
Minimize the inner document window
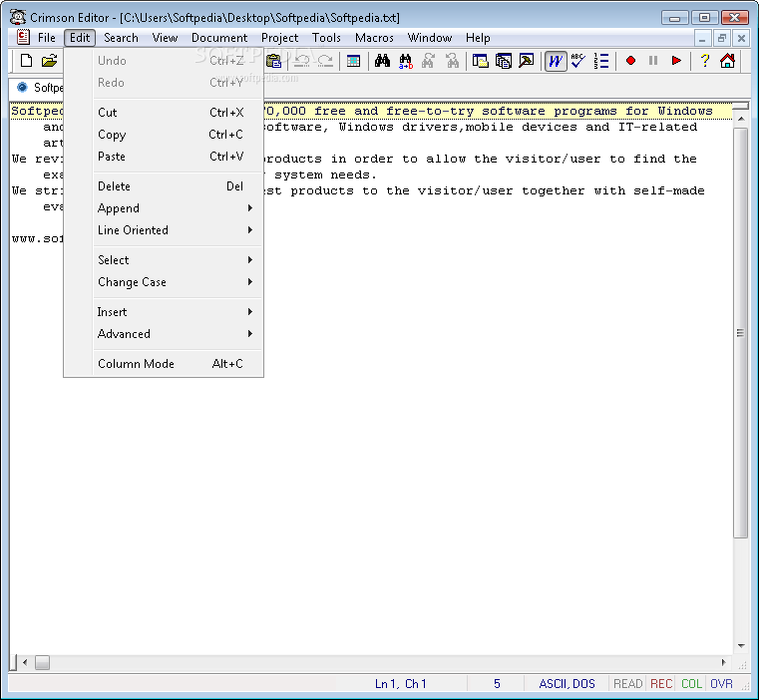702,38
